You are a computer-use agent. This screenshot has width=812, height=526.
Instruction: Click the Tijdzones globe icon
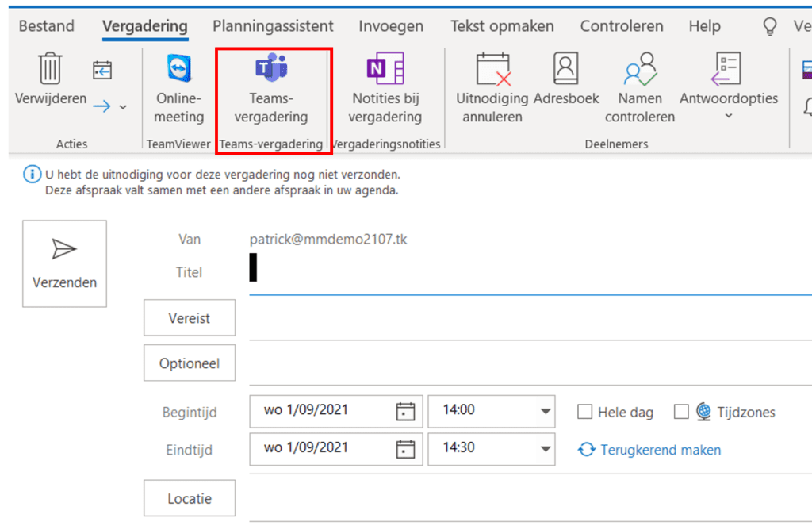704,412
